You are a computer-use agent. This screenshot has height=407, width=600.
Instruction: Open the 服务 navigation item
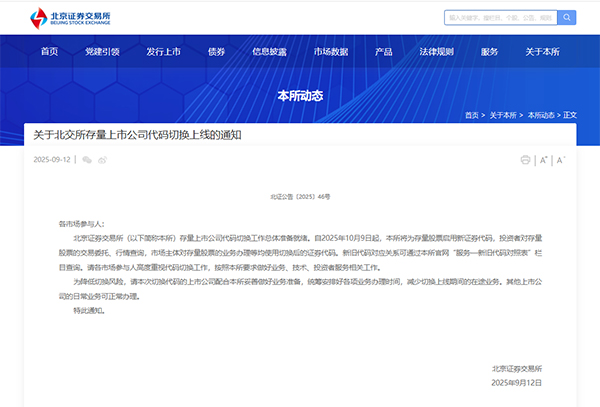489,51
